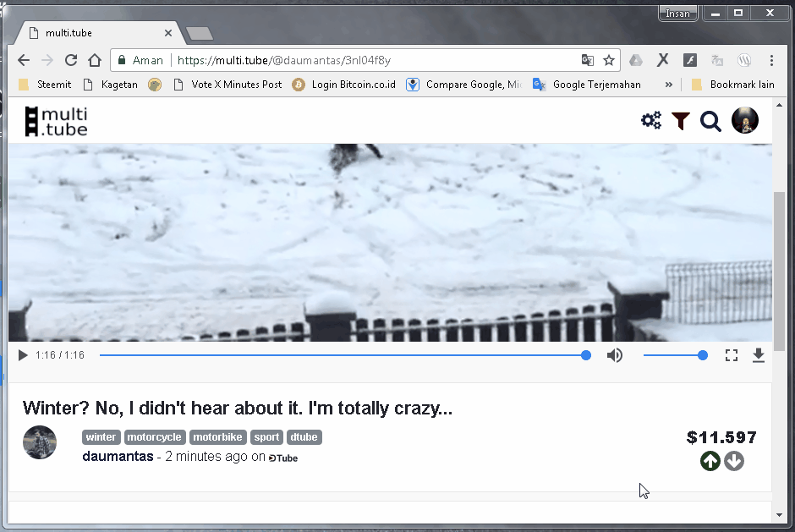
Task: Open the greyed-out translate extension icon next to the WordPress icon
Action: pyautogui.click(x=717, y=60)
